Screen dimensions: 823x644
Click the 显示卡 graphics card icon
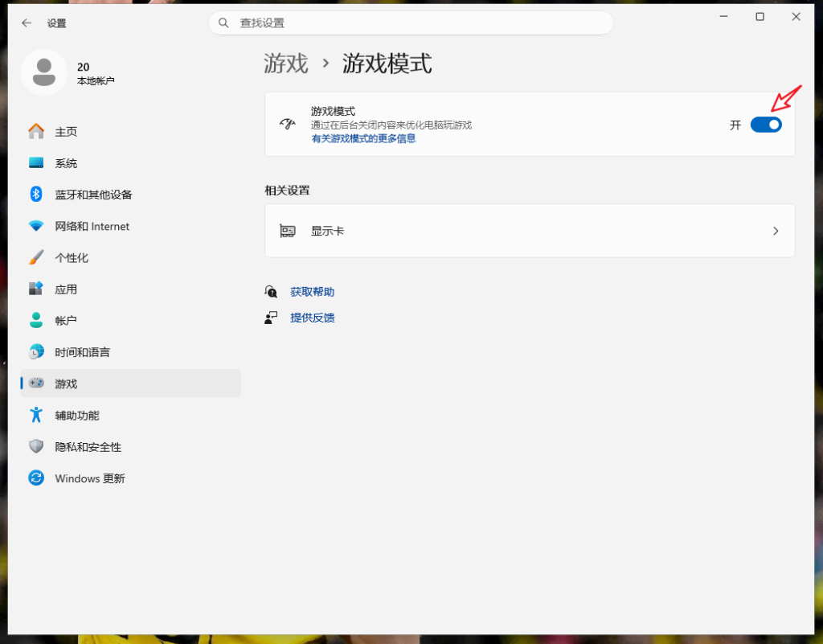288,231
